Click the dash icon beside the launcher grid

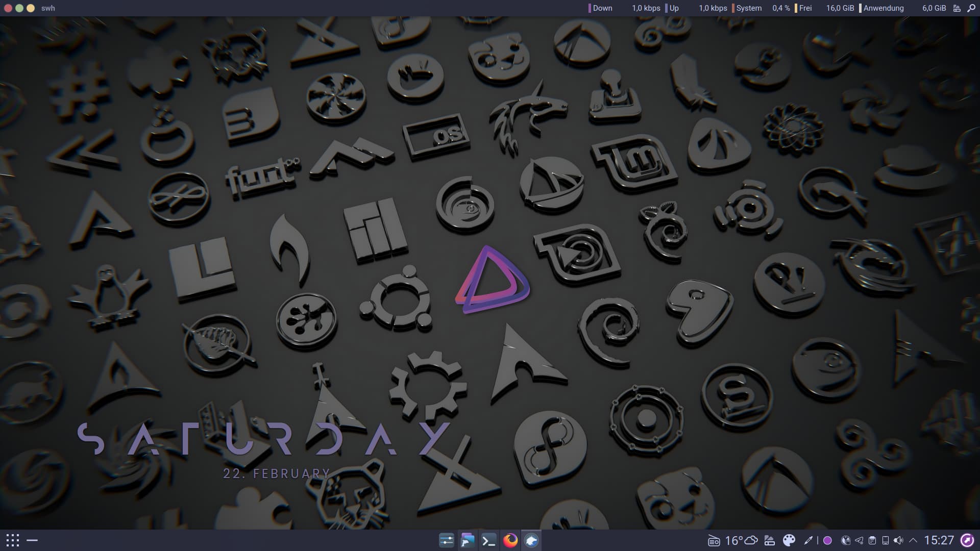pyautogui.click(x=32, y=540)
